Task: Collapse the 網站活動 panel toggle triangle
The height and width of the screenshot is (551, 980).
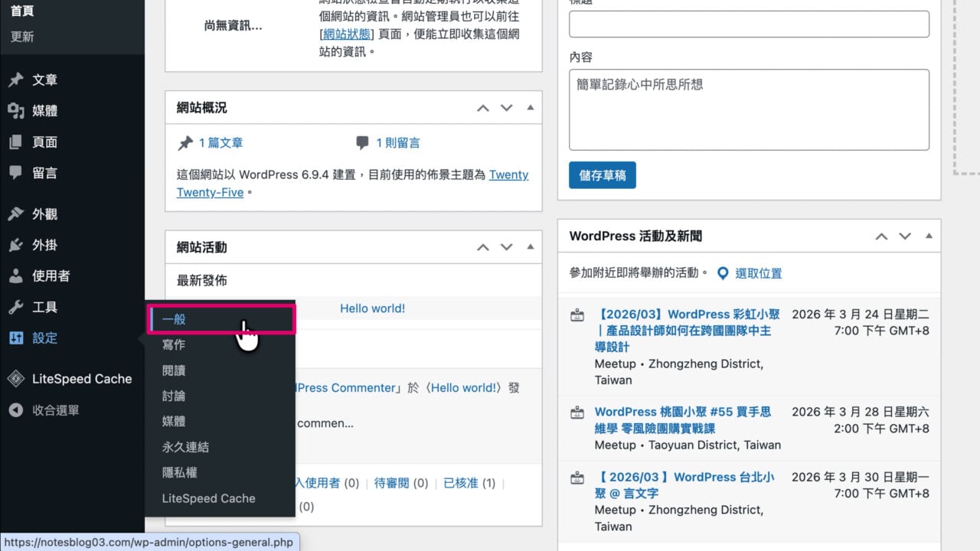Action: (x=531, y=247)
